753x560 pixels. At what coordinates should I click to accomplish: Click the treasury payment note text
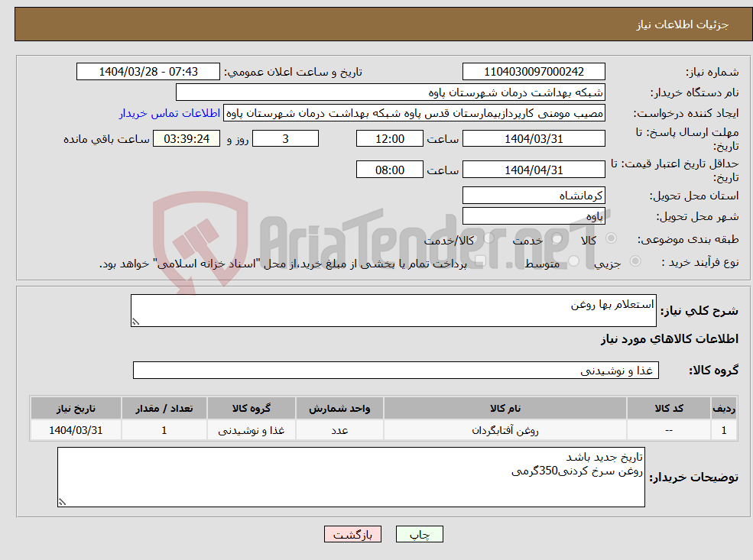(283, 264)
